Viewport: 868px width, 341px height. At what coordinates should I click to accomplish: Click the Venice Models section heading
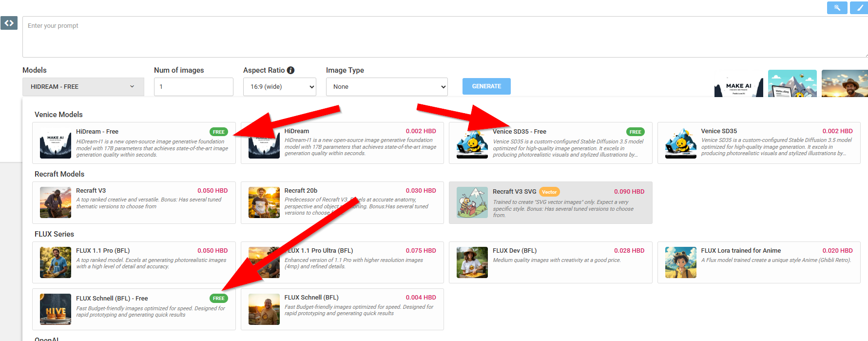tap(58, 115)
